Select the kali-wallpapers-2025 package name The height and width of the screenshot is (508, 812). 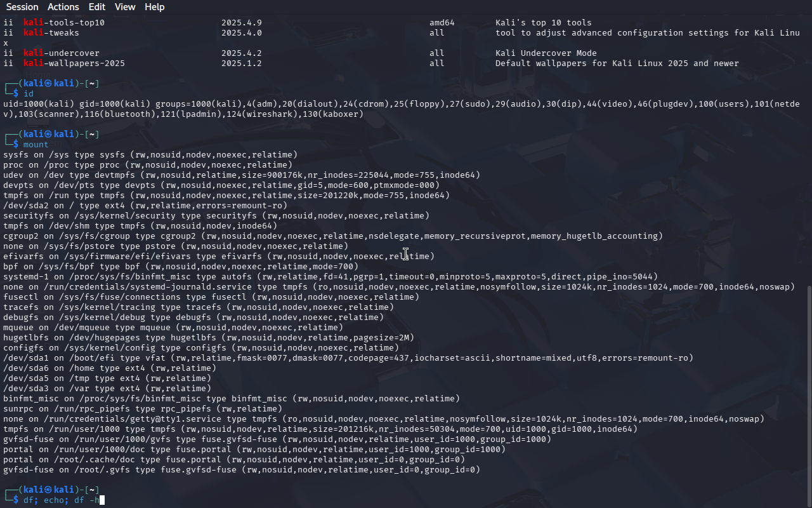tap(74, 63)
